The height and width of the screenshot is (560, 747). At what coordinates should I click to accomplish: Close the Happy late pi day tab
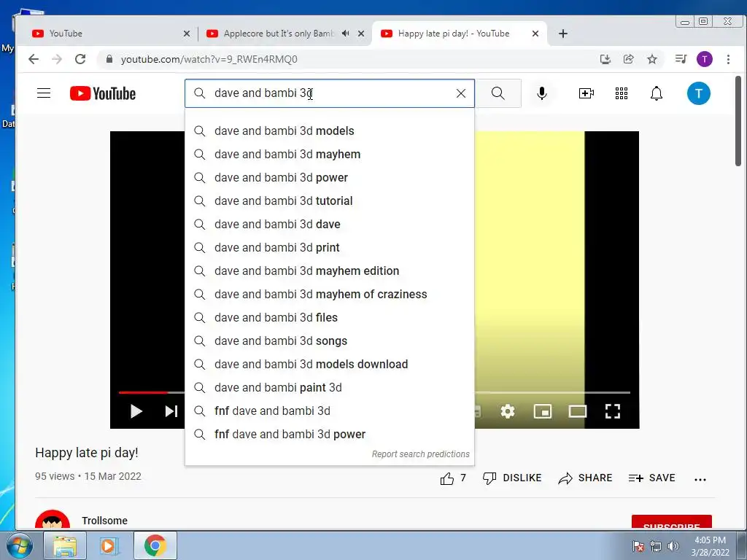[535, 34]
